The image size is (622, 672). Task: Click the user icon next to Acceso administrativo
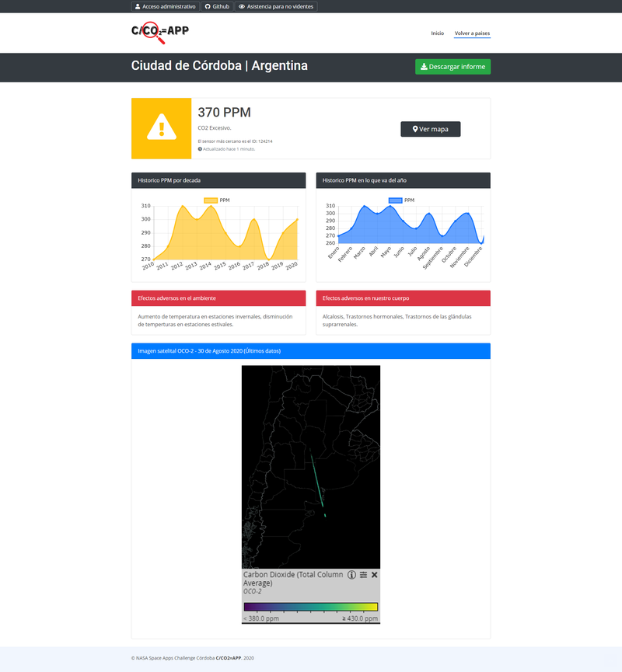(x=138, y=7)
